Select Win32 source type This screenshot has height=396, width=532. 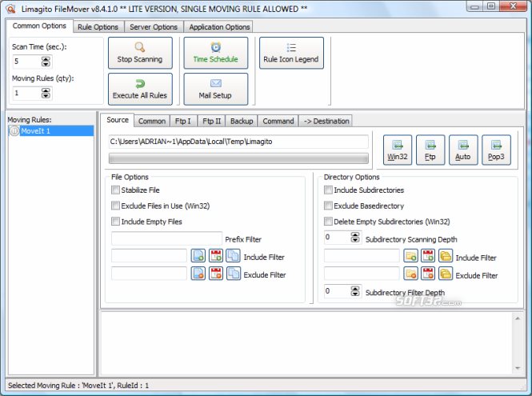click(398, 150)
